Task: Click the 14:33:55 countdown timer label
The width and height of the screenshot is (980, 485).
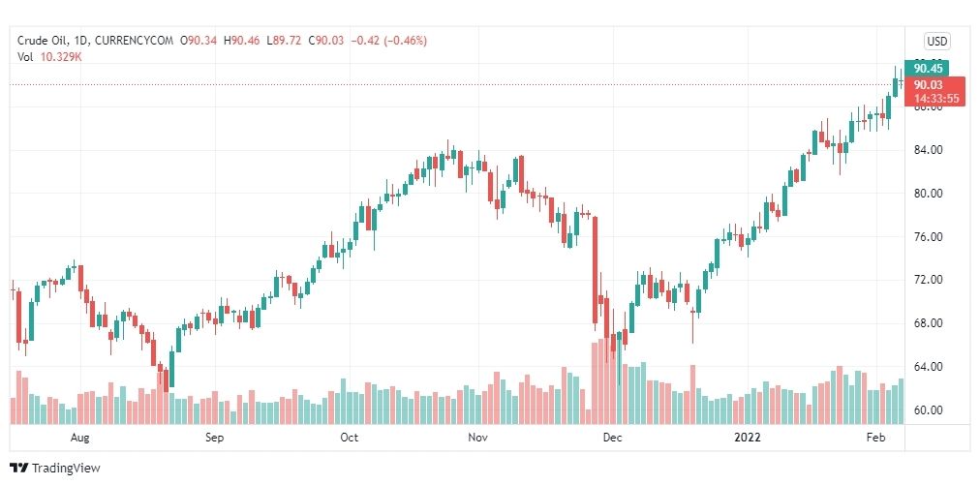Action: (x=935, y=99)
